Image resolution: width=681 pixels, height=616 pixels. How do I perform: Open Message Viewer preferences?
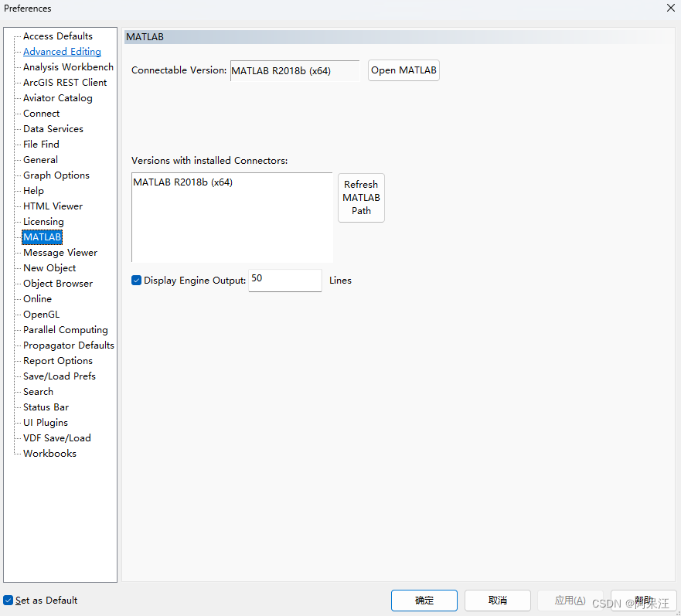60,253
